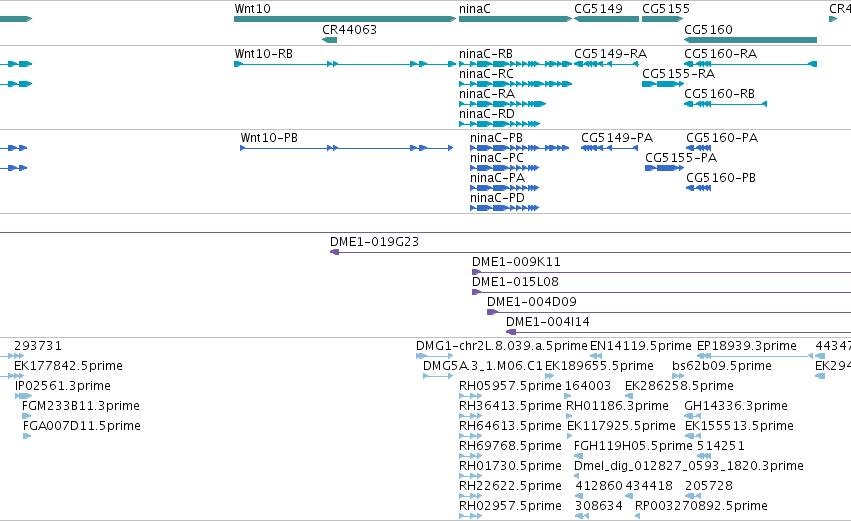
Task: Select the CG5155 gene bar
Action: [x=663, y=19]
